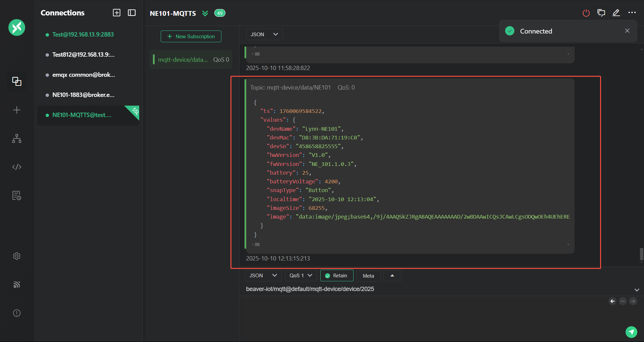This screenshot has width=644, height=342.
Task: Click the publish topic input field
Action: pos(335,289)
